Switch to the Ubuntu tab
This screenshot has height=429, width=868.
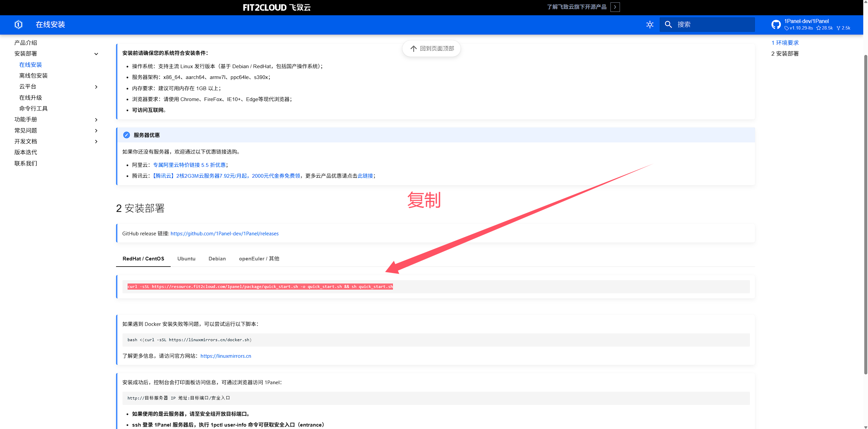pyautogui.click(x=186, y=259)
